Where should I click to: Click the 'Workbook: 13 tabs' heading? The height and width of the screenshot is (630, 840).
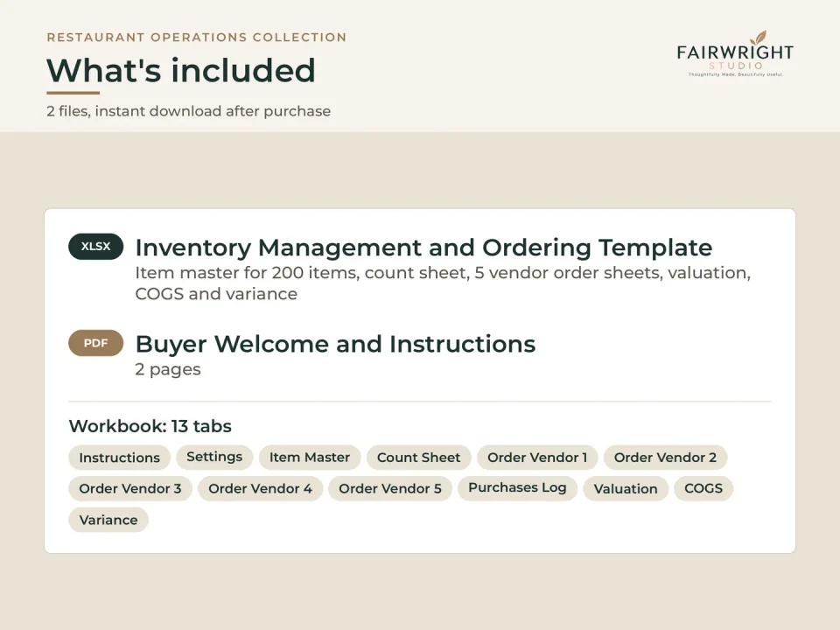click(x=150, y=426)
